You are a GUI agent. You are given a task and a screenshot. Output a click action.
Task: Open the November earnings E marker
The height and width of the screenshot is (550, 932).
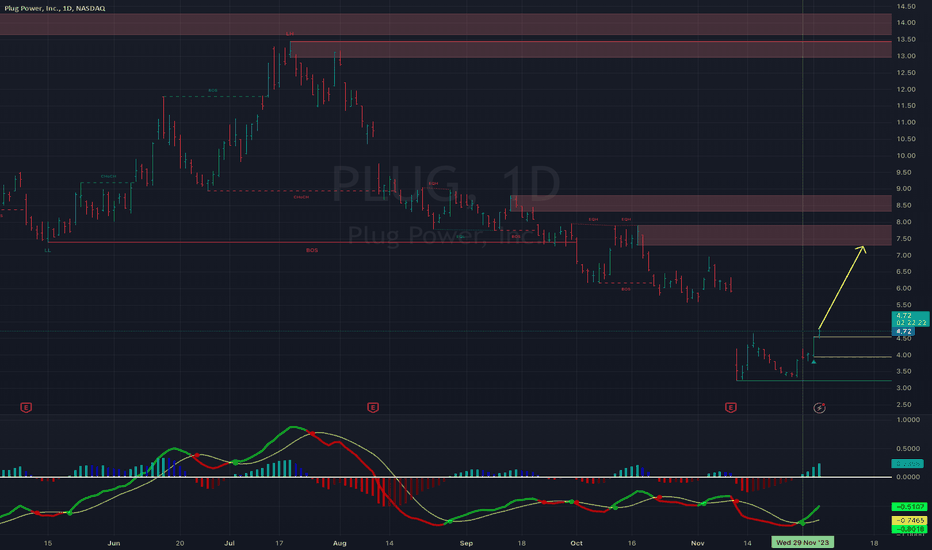coord(731,407)
